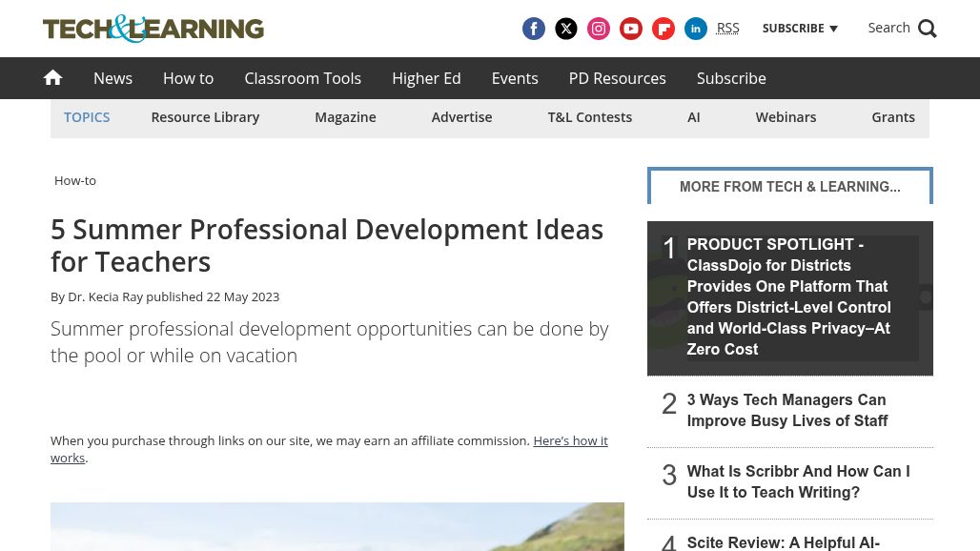The width and height of the screenshot is (980, 551).
Task: Click the published date "22 May 2023"
Action: tap(242, 296)
